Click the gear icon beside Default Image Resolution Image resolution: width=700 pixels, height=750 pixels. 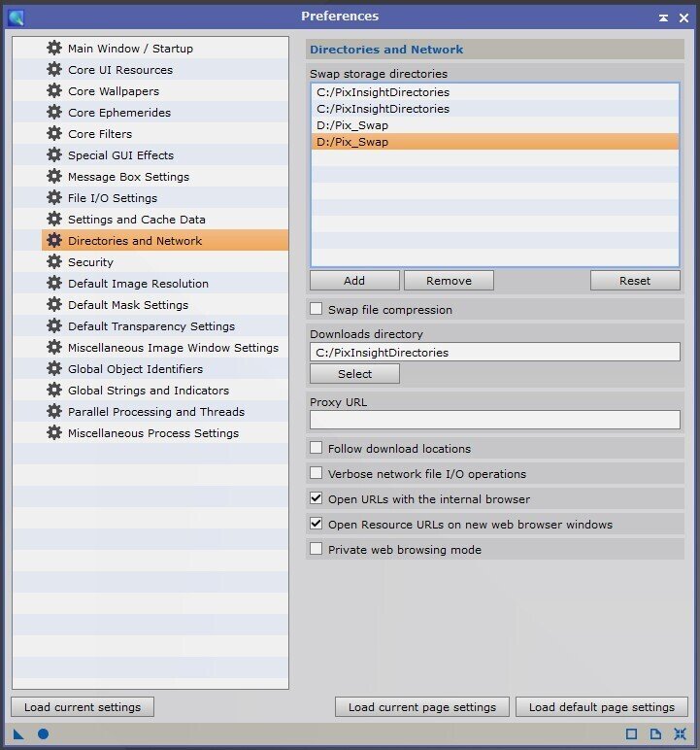(54, 283)
